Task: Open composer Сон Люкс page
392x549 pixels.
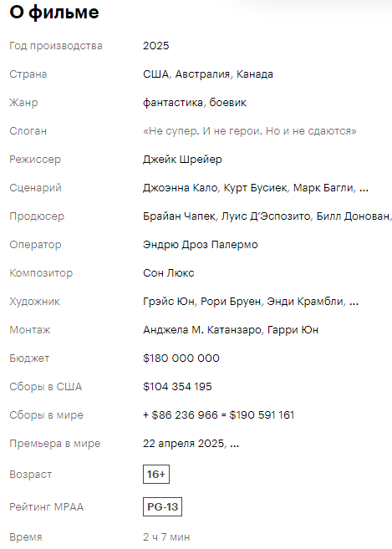Action: tap(169, 272)
